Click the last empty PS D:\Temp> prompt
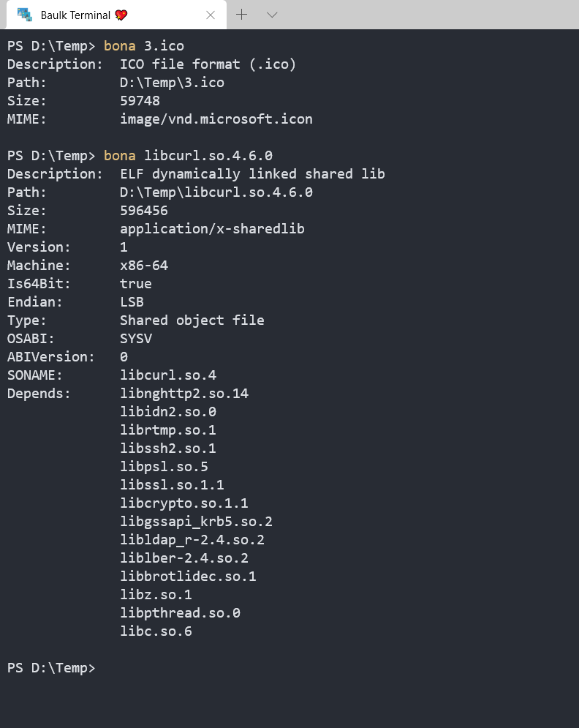 tap(50, 668)
